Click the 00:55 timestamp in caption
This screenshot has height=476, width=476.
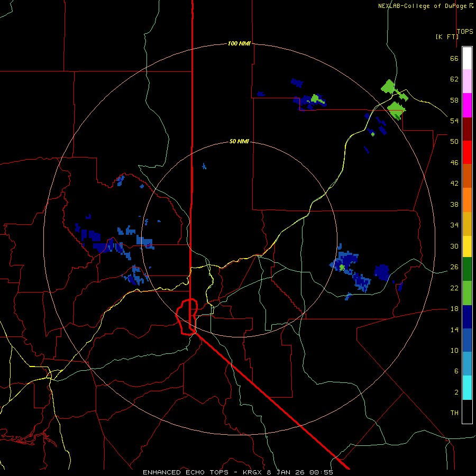[321, 472]
